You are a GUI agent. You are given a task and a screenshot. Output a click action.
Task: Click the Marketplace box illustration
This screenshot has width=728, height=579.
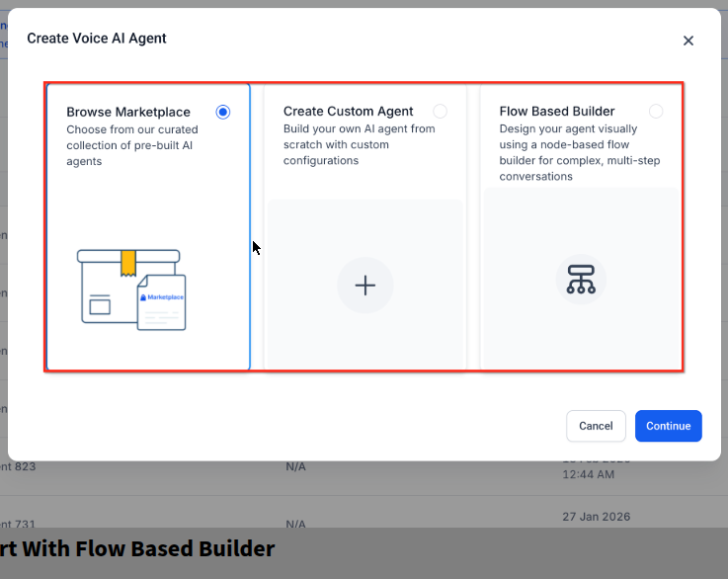(x=131, y=289)
